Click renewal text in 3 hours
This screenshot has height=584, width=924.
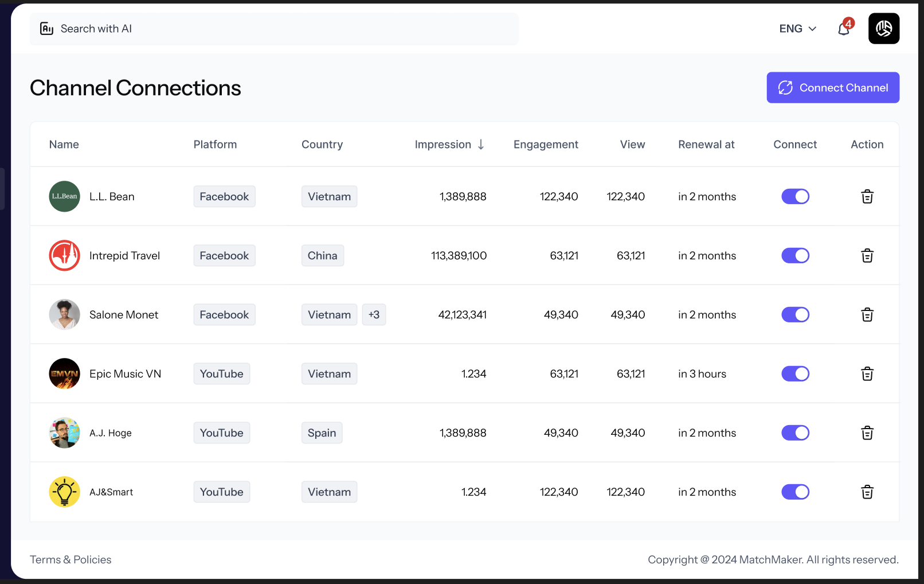[702, 373]
